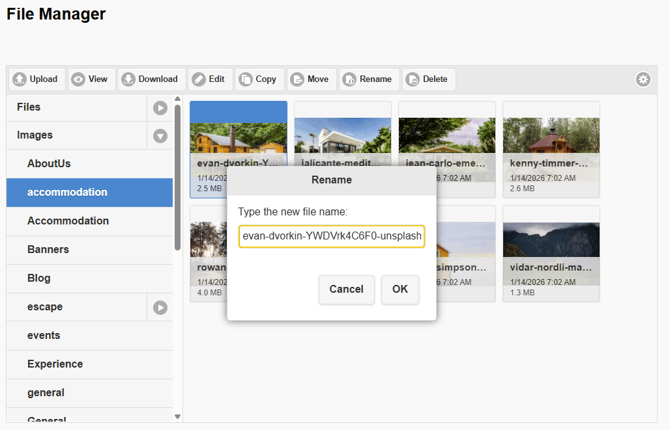670x430 pixels.
Task: Select the escape folder
Action: tap(77, 307)
